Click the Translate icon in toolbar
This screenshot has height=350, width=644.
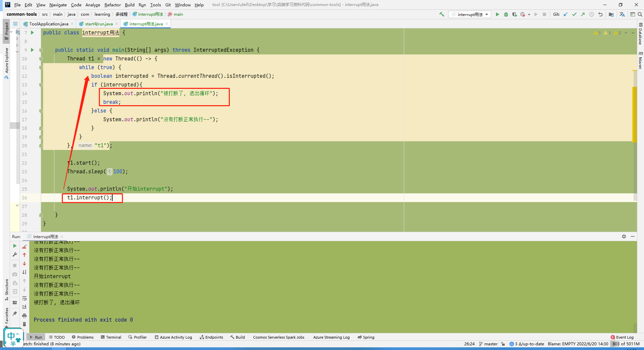click(622, 14)
